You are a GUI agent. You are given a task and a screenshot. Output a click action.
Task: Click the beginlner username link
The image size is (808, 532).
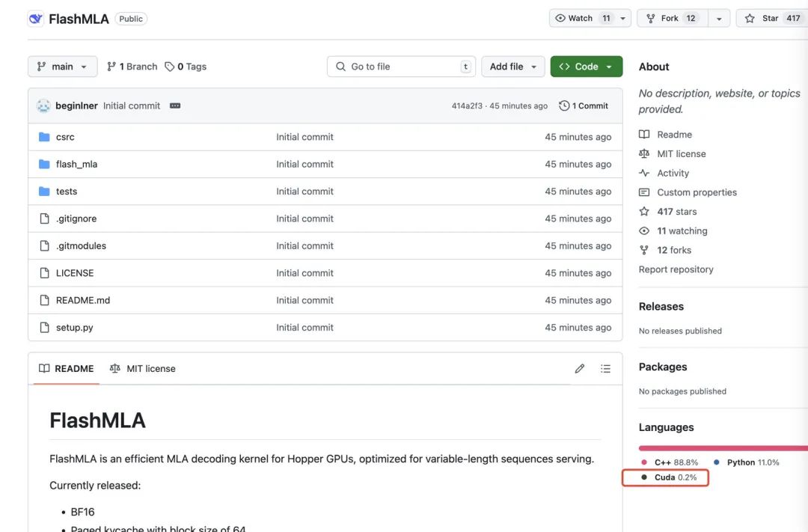(76, 106)
